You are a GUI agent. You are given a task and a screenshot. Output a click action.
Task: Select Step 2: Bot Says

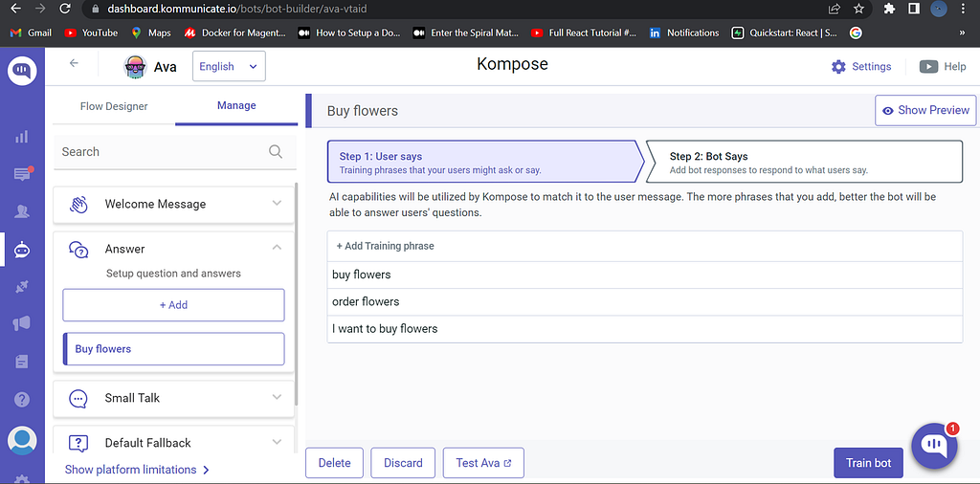(804, 162)
